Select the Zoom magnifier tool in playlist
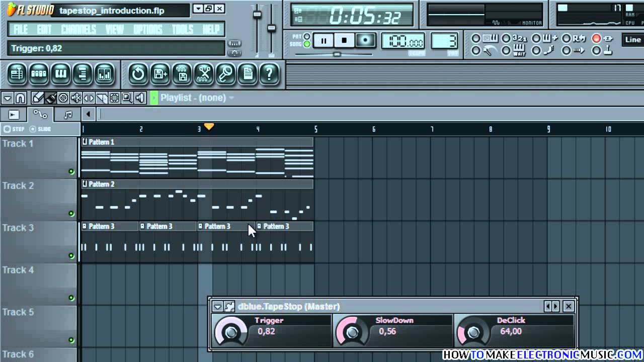Image resolution: width=644 pixels, height=362 pixels. [127, 98]
